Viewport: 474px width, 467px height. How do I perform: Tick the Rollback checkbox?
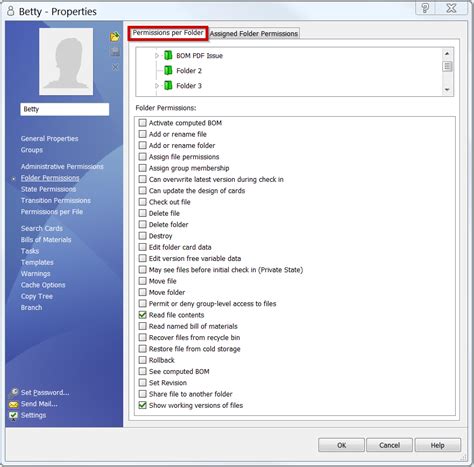143,360
